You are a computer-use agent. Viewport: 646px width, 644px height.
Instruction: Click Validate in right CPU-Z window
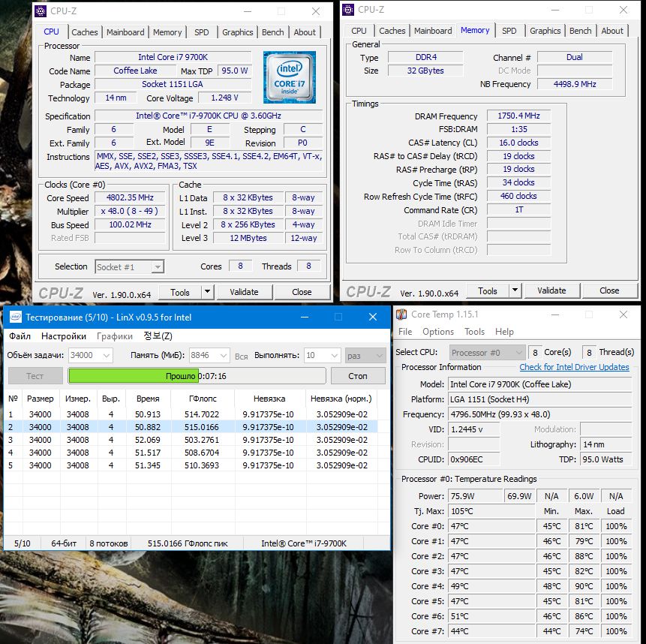click(x=551, y=291)
